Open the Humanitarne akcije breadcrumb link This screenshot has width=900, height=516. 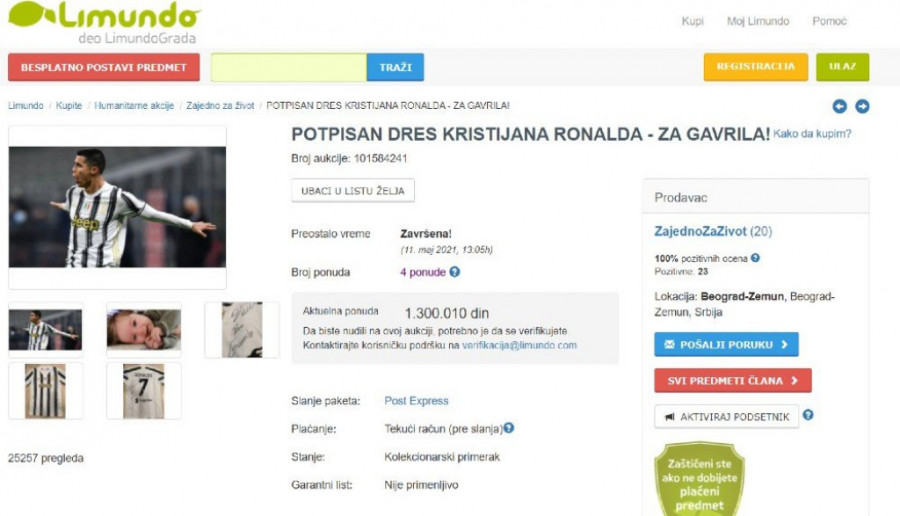(x=134, y=105)
